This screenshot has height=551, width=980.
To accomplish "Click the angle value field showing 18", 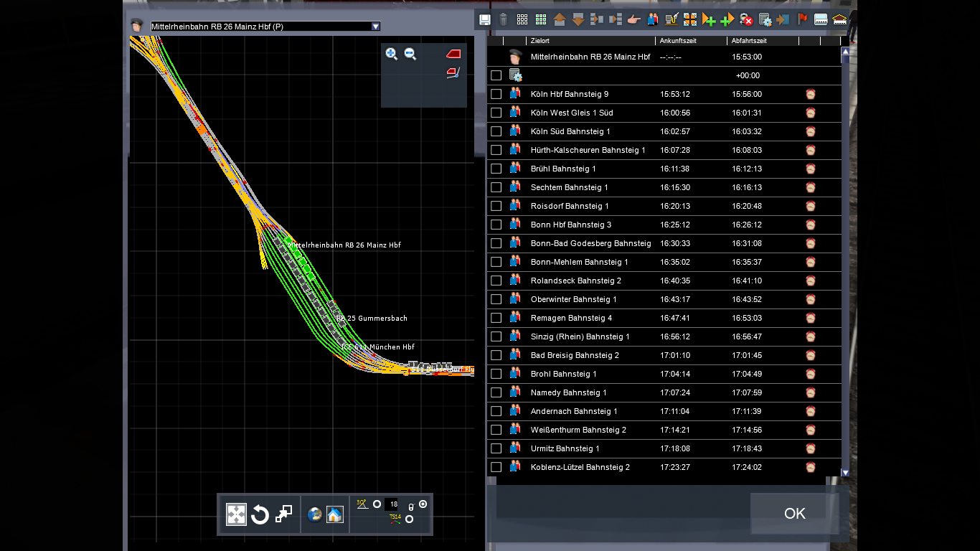I will coord(392,504).
